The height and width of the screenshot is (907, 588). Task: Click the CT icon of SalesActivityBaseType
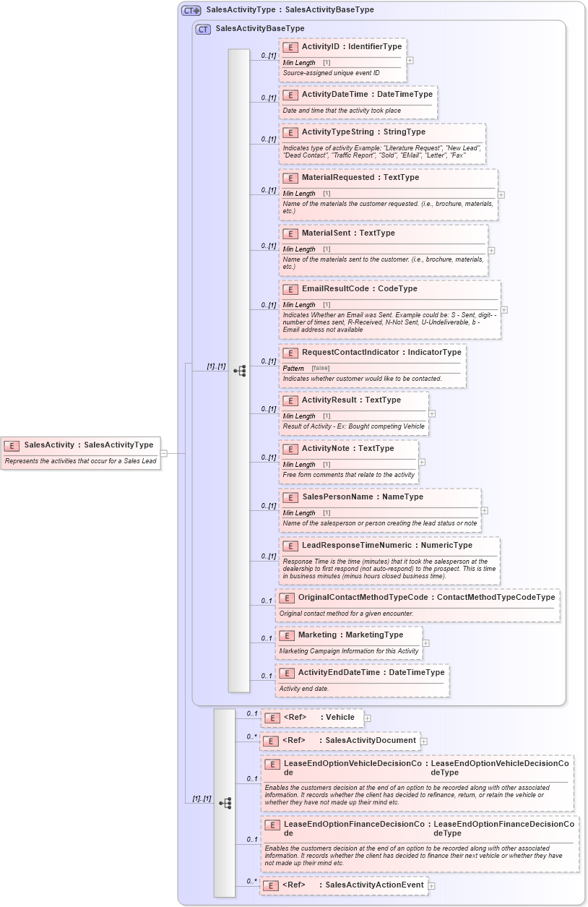(202, 29)
